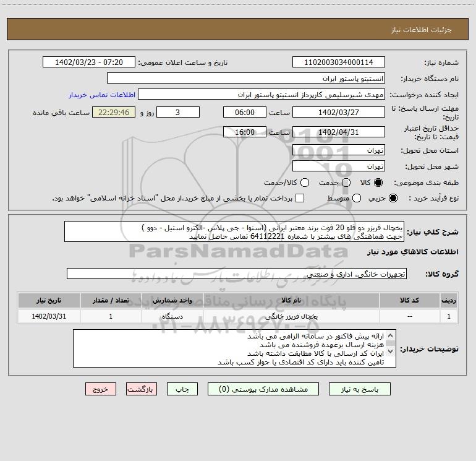Click the delivery province field تهران
The width and height of the screenshot is (476, 461).
coord(339,150)
